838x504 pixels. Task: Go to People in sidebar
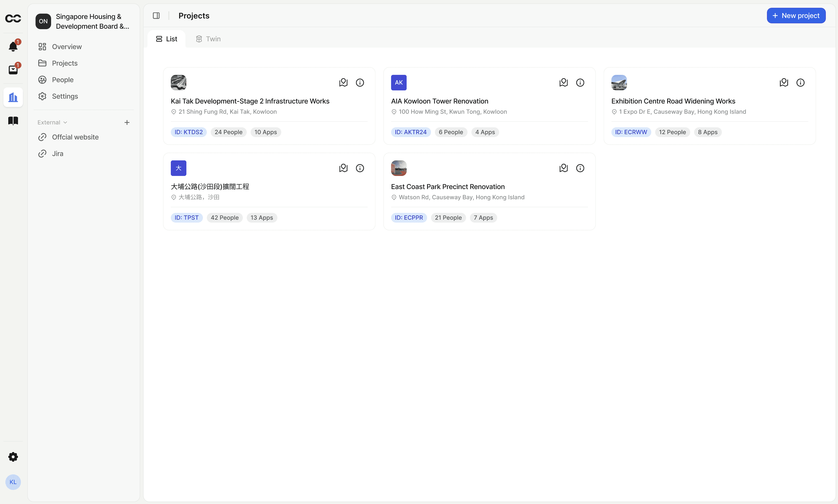click(x=63, y=80)
